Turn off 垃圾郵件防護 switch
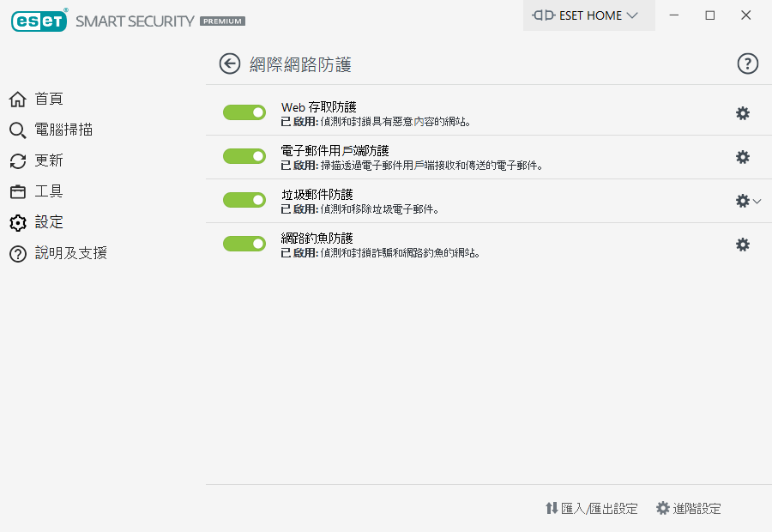This screenshot has height=532, width=772. tap(244, 200)
